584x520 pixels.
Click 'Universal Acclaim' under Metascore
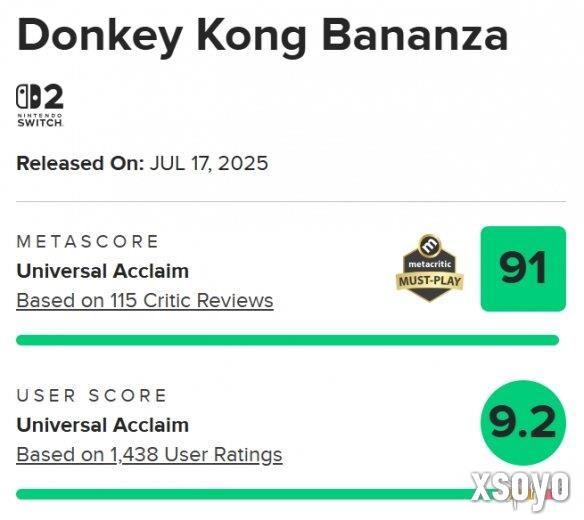[x=103, y=271]
